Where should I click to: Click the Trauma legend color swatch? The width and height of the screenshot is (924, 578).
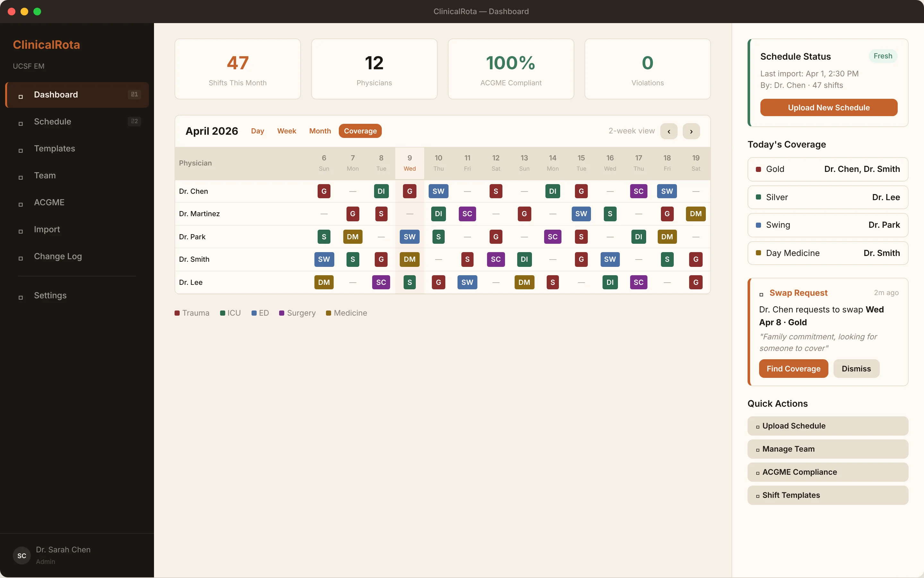[177, 313]
